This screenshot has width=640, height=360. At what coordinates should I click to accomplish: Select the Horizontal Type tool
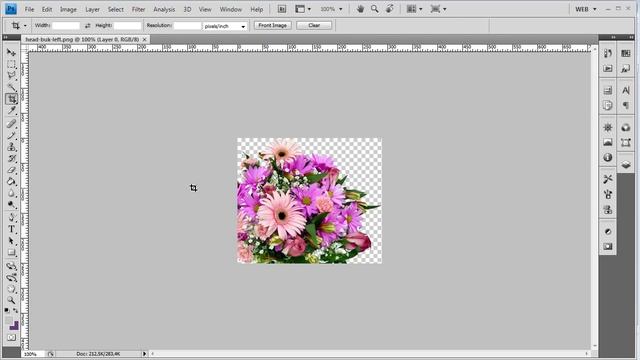(x=11, y=229)
